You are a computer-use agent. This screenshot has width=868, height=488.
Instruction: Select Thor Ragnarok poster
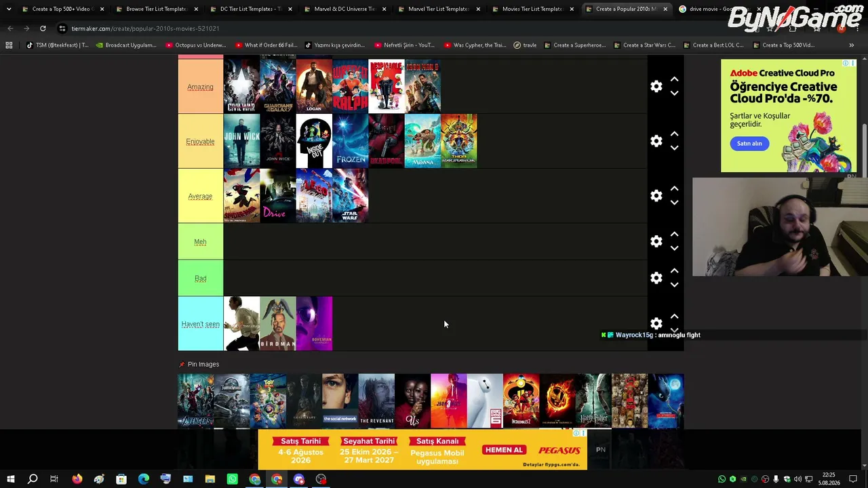[458, 141]
